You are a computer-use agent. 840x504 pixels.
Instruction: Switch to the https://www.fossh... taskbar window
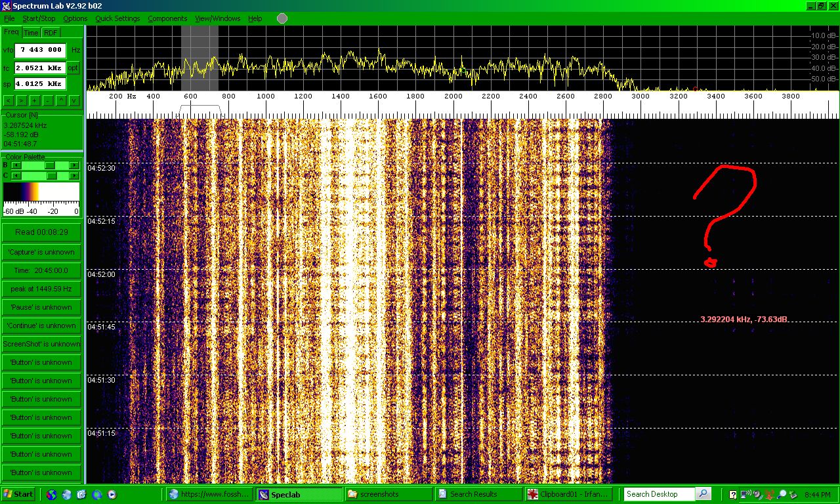209,494
